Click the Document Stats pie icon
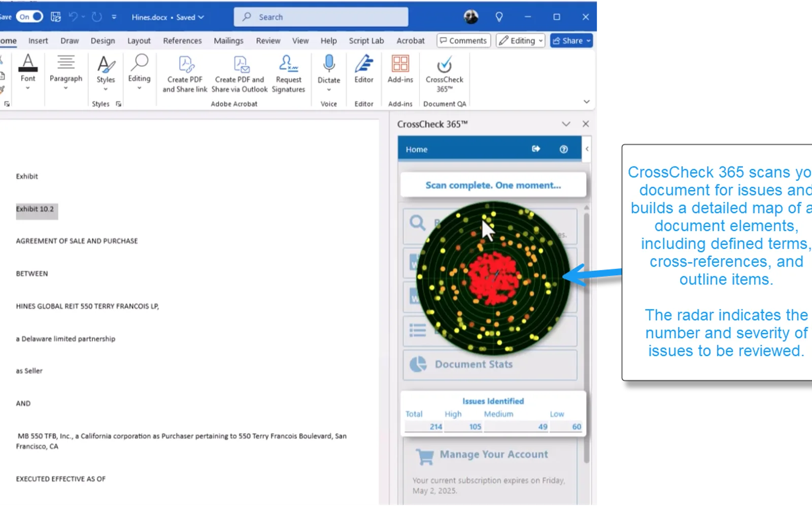812x508 pixels. (418, 364)
